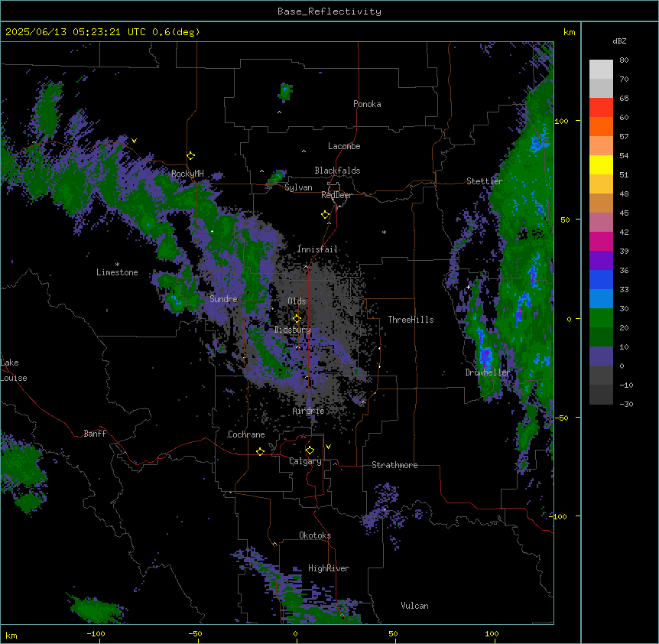Click the yellow diamond marker near RockyMH

(191, 156)
